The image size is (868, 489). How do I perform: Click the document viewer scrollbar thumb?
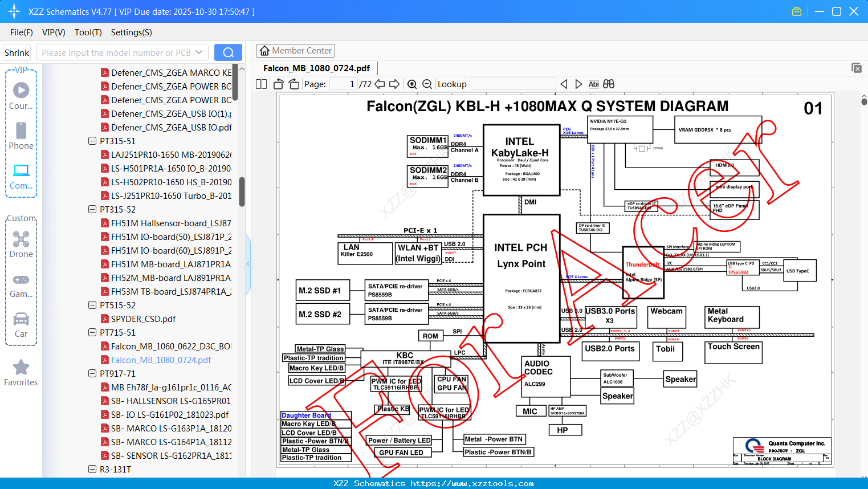click(864, 101)
